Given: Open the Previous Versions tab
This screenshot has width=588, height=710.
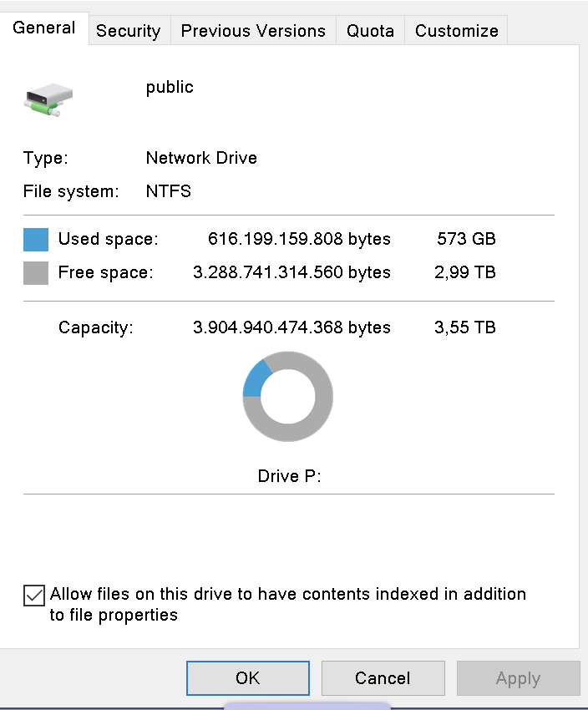Looking at the screenshot, I should [x=253, y=30].
